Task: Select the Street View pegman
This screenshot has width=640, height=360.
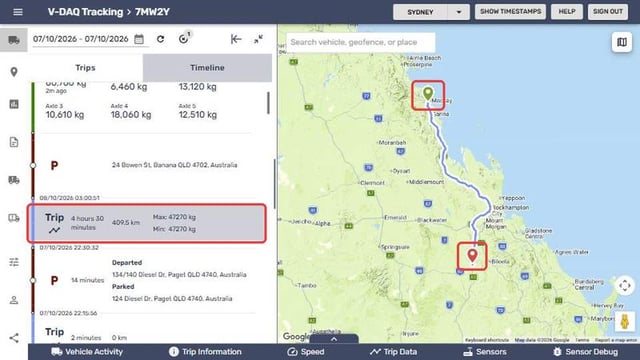Action: pyautogui.click(x=624, y=321)
